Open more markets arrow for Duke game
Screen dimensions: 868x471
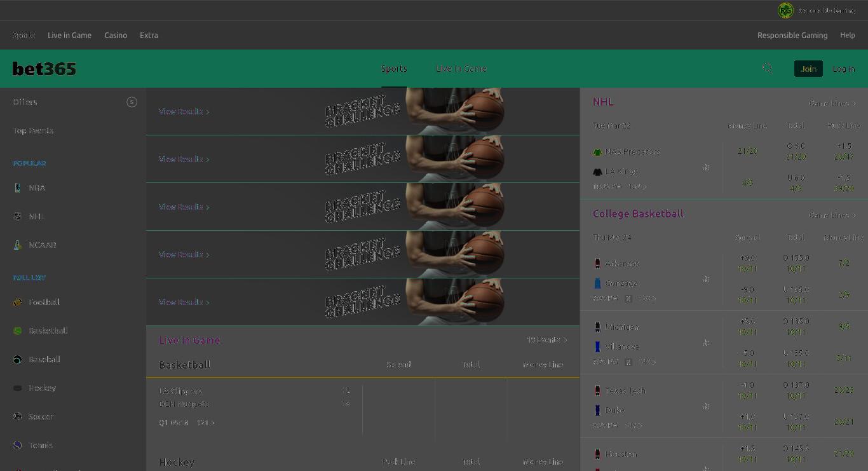click(634, 425)
